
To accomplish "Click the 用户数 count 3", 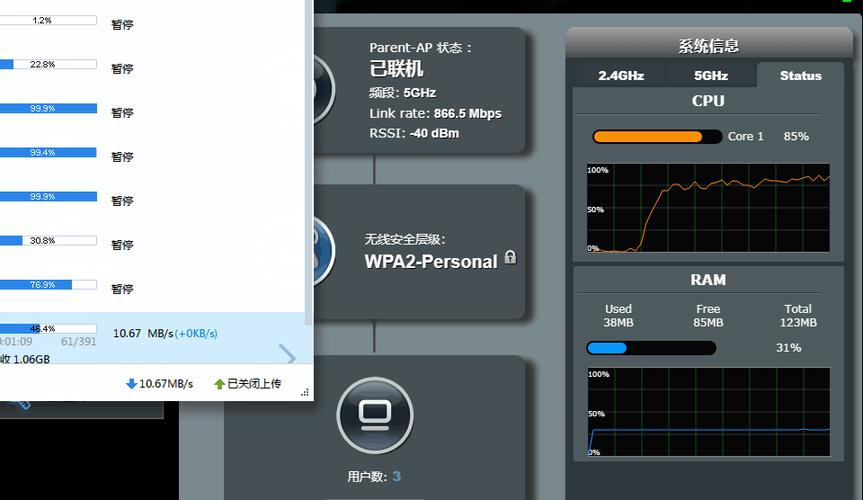I will coord(396,476).
